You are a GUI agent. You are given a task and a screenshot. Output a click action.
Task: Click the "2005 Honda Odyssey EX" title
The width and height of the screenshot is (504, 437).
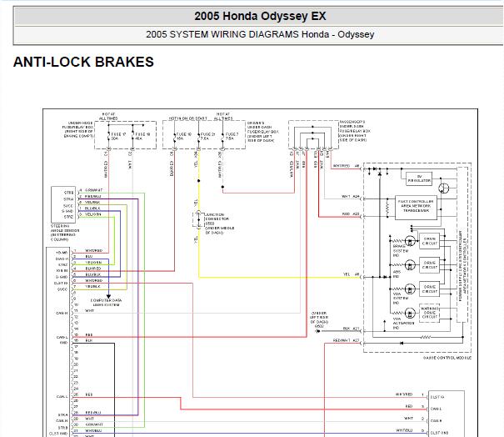tap(260, 16)
